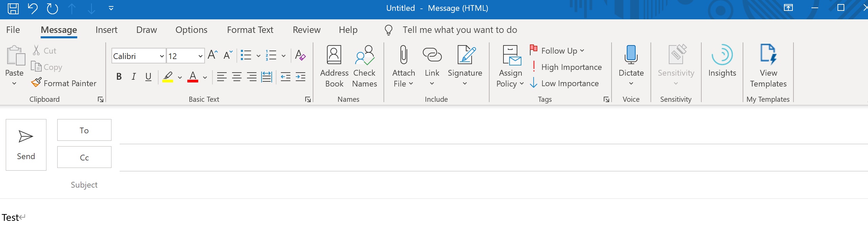
Task: Increase the paragraph indent
Action: coord(301,77)
